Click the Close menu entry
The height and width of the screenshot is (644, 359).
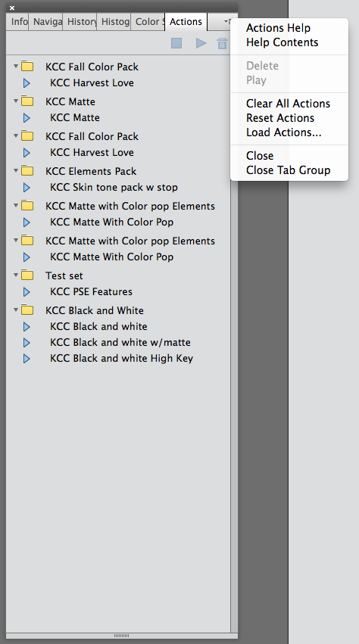[x=260, y=156]
